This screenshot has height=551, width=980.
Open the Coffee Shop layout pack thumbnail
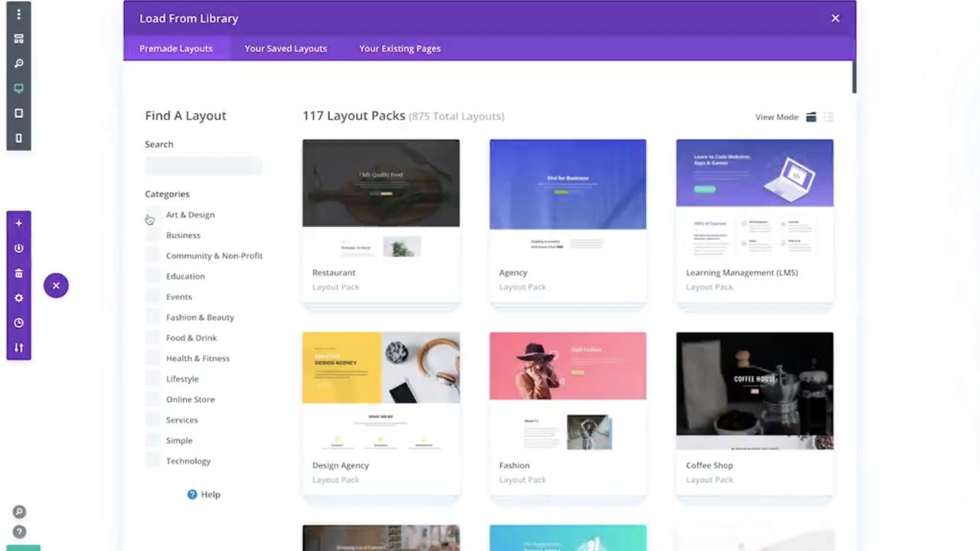(754, 390)
